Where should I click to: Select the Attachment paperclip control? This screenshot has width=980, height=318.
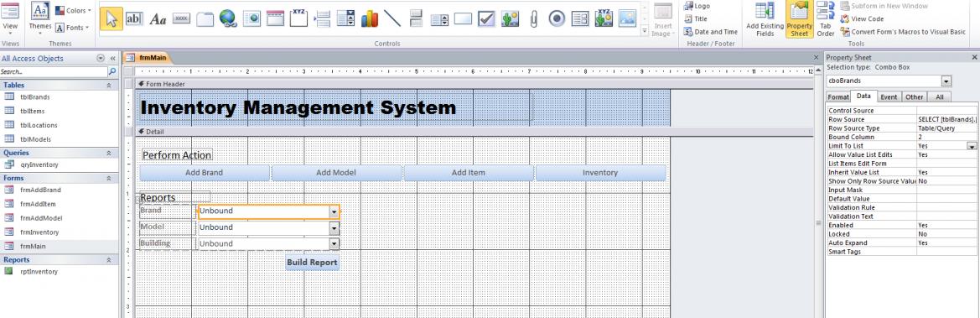[533, 18]
